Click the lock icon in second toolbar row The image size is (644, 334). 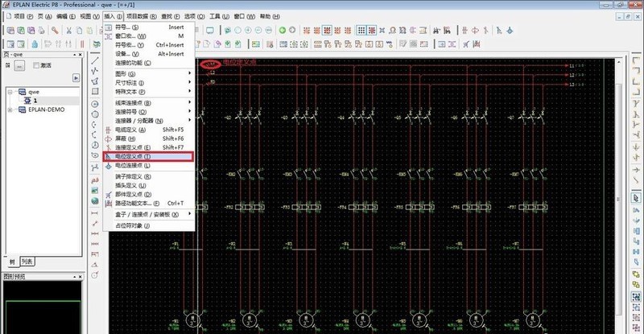coord(35,44)
